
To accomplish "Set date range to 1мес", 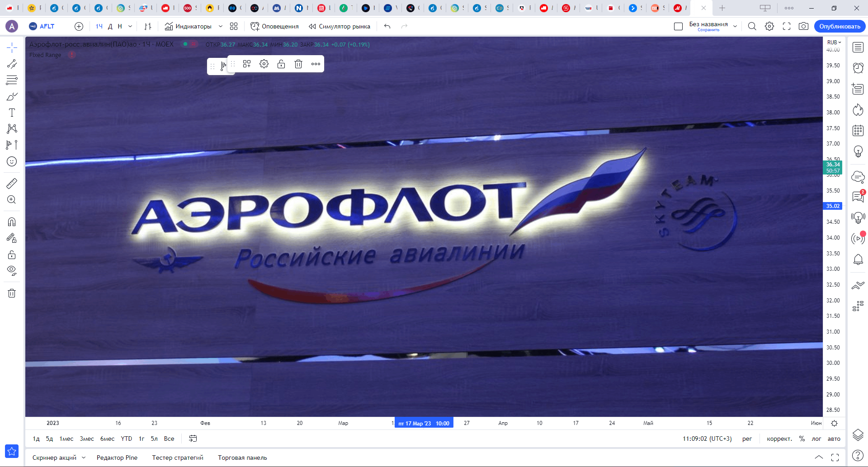I will coord(66,439).
